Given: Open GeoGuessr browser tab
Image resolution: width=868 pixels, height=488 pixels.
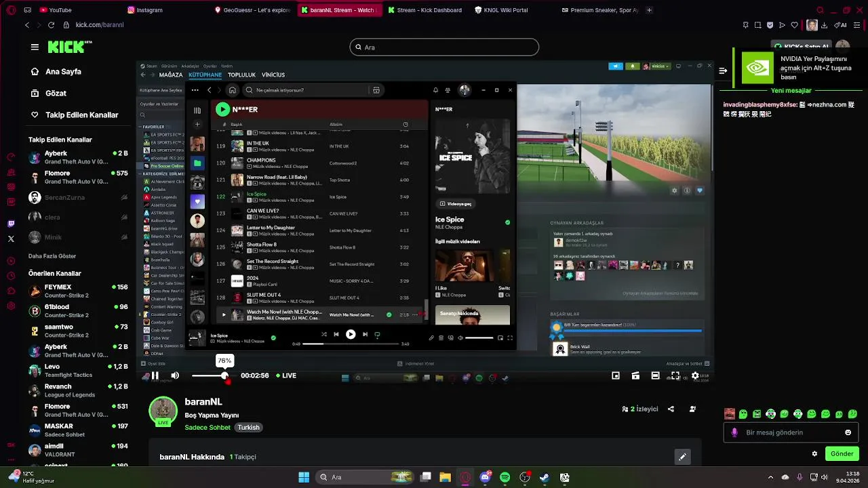Looking at the screenshot, I should 252,10.
